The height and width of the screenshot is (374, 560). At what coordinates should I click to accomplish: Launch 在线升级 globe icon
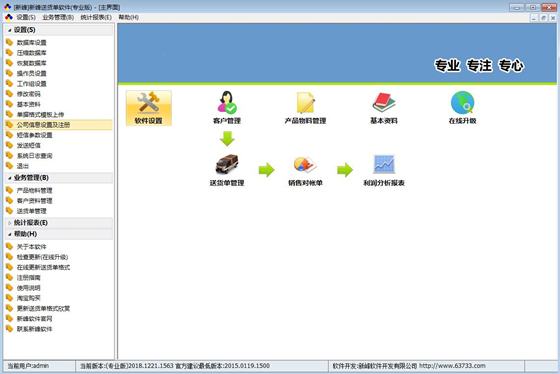(x=462, y=108)
